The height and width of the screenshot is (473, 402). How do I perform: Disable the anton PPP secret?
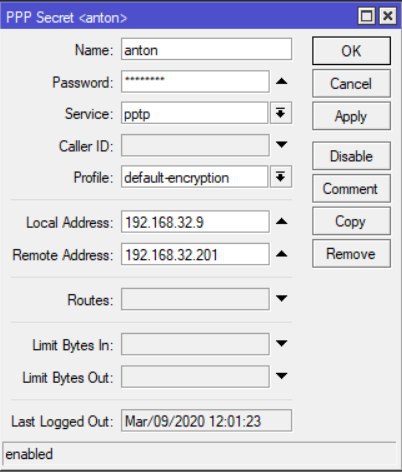[x=351, y=156]
